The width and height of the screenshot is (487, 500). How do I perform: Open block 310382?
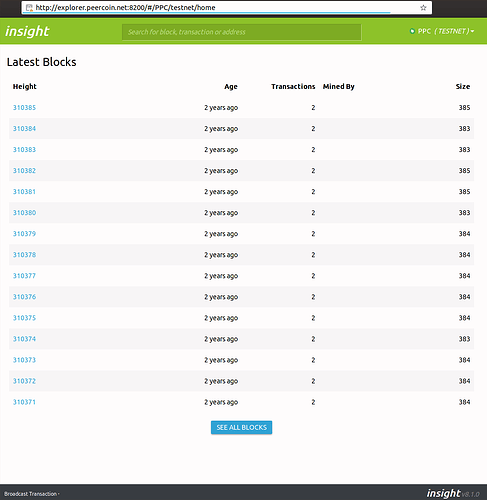24,171
